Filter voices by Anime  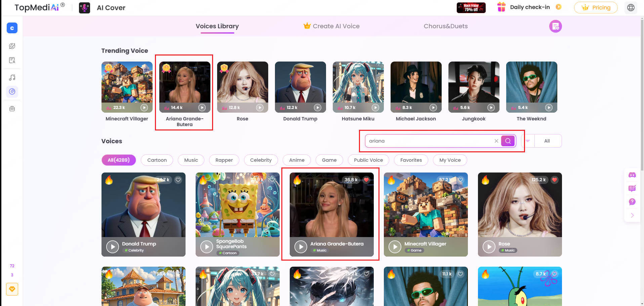pyautogui.click(x=297, y=160)
